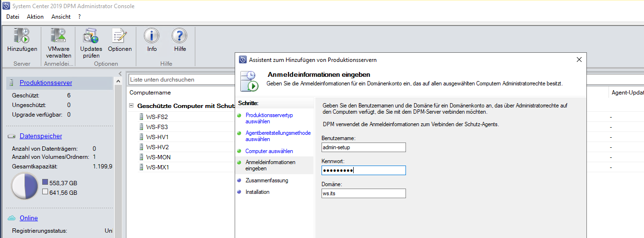The width and height of the screenshot is (644, 238).
Task: Click the server icon beside WS-HV2
Action: (141, 147)
